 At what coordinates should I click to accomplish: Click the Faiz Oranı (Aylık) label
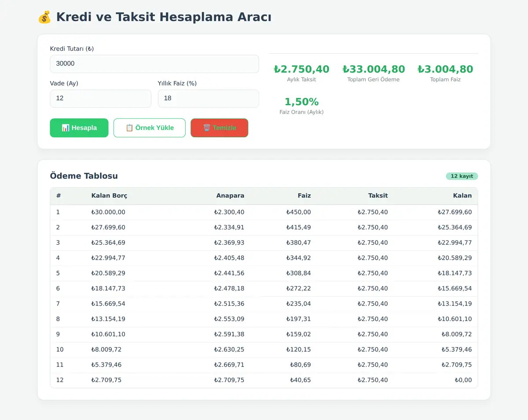[301, 112]
